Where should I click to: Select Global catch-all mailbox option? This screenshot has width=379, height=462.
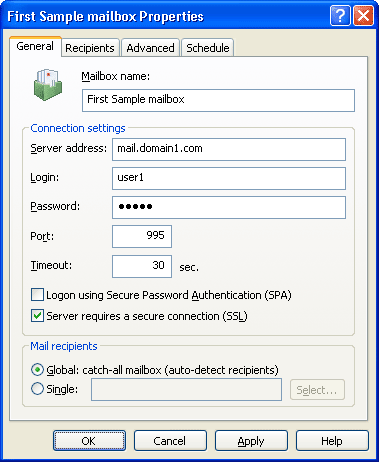pos(37,370)
